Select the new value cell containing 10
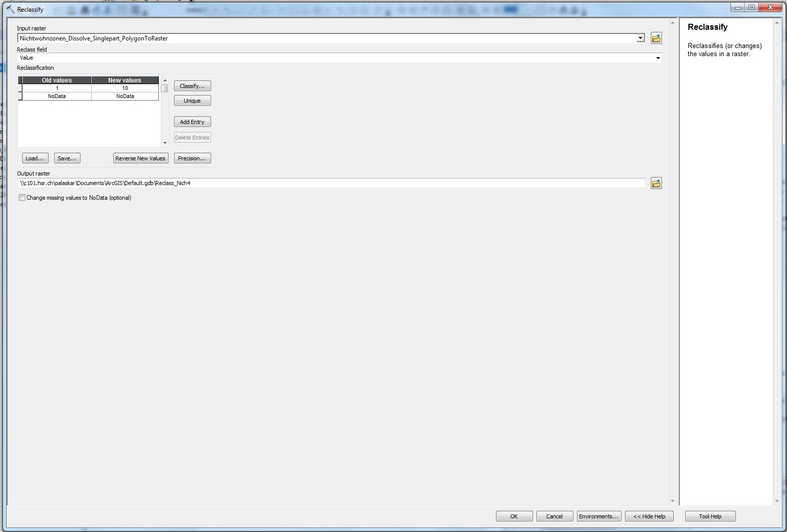The height and width of the screenshot is (532, 787). pyautogui.click(x=125, y=88)
